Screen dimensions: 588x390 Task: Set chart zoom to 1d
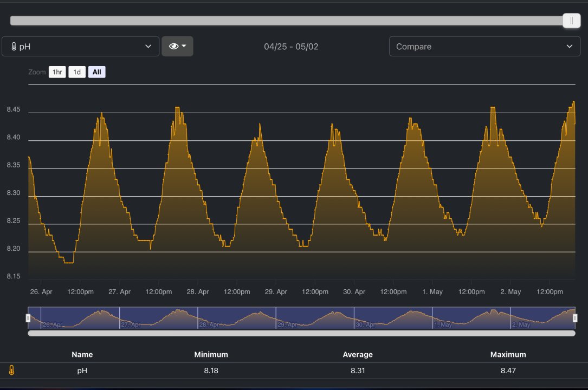click(77, 72)
